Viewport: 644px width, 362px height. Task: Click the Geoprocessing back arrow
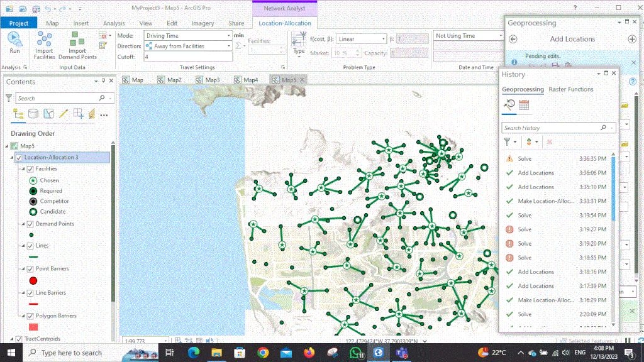[513, 39]
